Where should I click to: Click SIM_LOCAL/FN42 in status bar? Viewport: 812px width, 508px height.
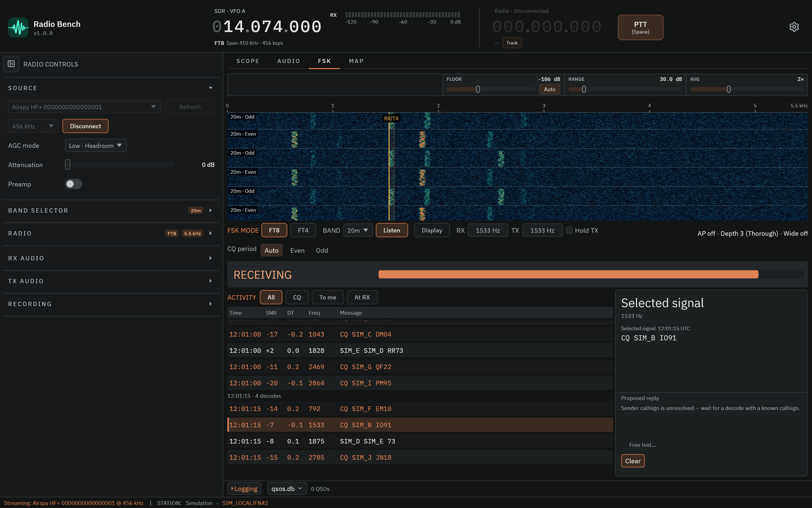pyautogui.click(x=245, y=503)
